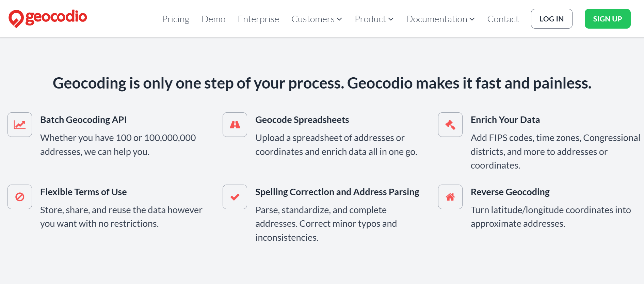Viewport: 644px width, 284px height.
Task: Click the green SIGN UP button
Action: (x=607, y=19)
